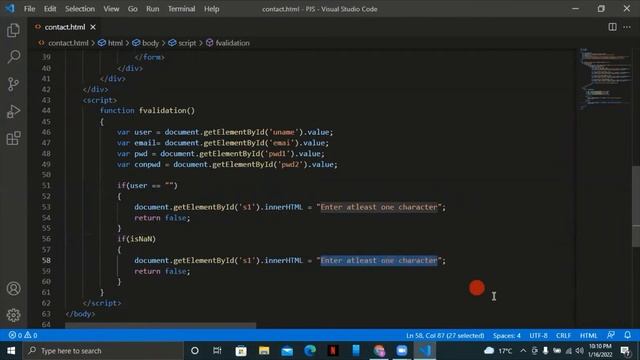Screen dimensions: 640x360
Task: Open Zoom in taskbar
Action: [x=402, y=350]
